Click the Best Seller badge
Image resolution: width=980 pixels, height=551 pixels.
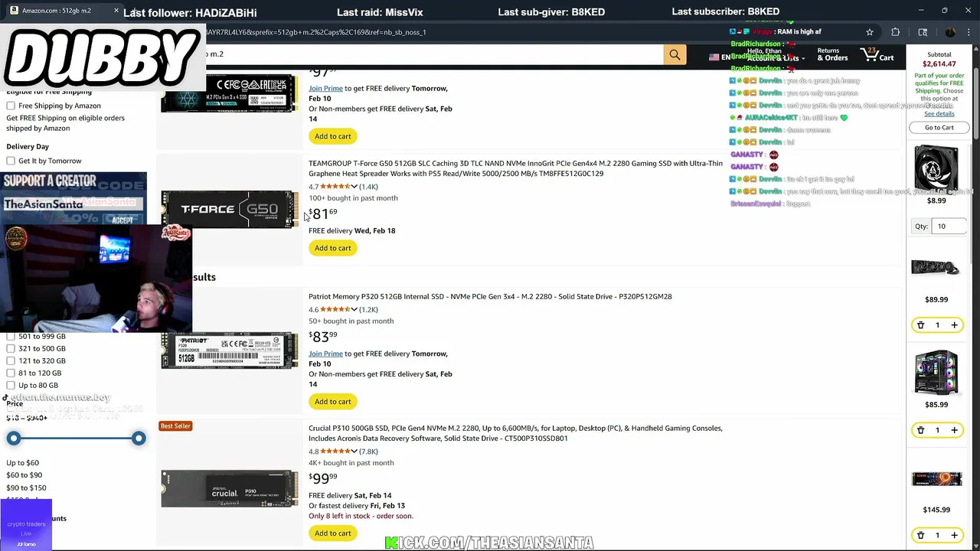[x=175, y=425]
